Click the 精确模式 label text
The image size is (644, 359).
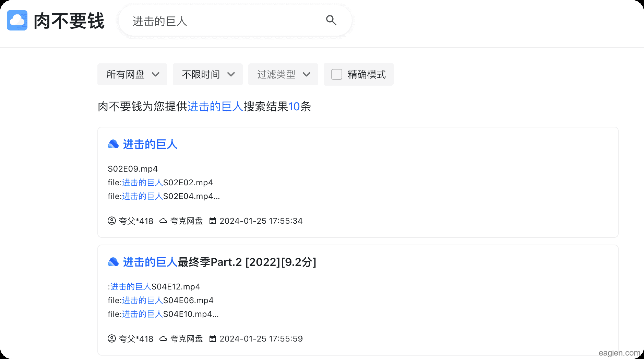click(x=367, y=74)
